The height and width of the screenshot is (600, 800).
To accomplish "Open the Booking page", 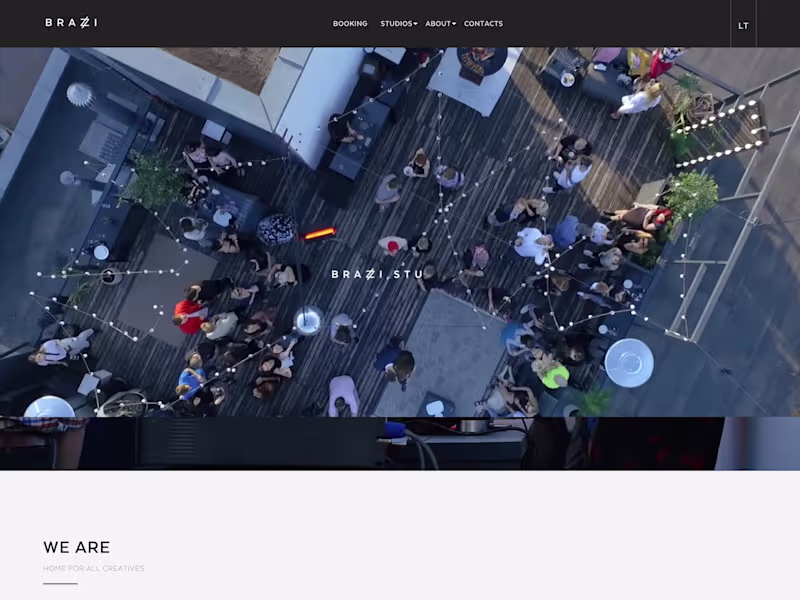I will point(350,23).
